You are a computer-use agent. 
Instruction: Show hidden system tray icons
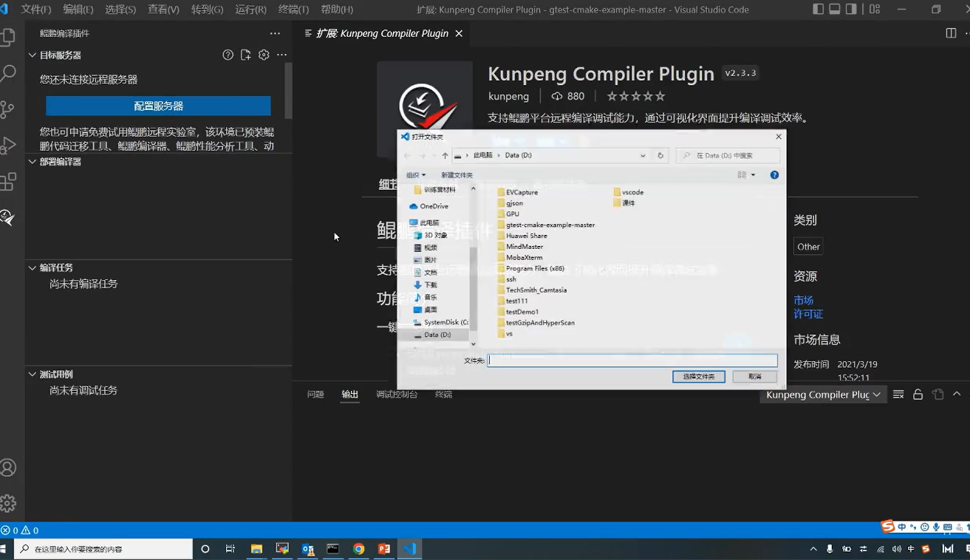813,549
